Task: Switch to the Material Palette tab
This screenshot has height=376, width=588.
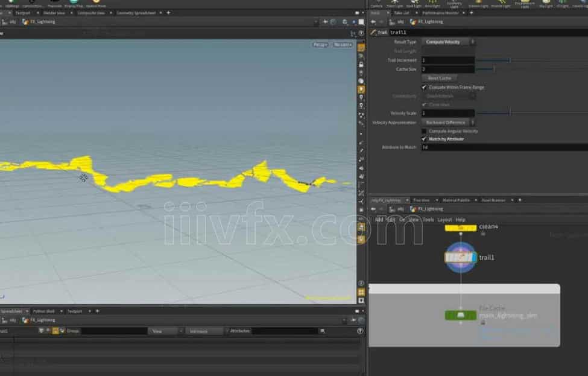Action: 456,200
